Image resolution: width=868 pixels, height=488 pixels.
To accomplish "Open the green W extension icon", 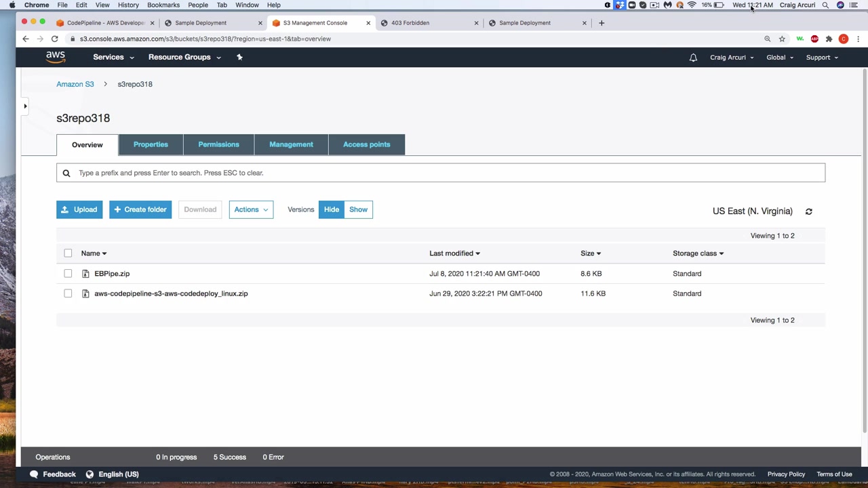I will pos(800,39).
